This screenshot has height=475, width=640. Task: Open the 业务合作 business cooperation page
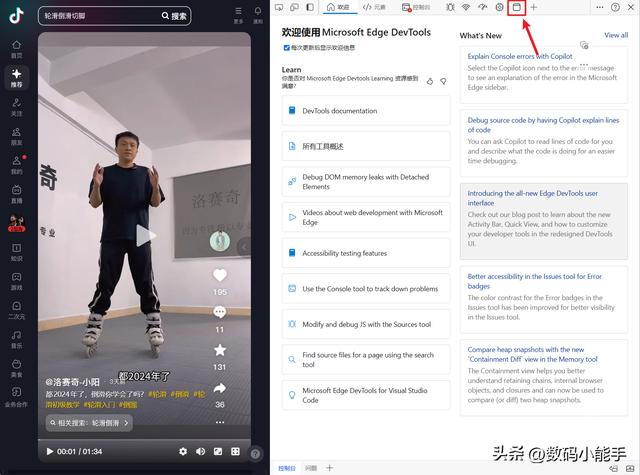(16, 397)
